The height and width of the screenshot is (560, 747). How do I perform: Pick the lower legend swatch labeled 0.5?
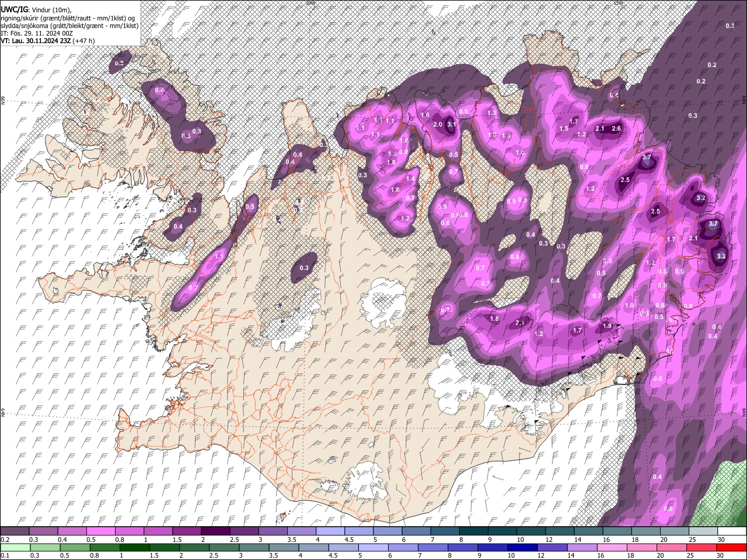(74, 547)
